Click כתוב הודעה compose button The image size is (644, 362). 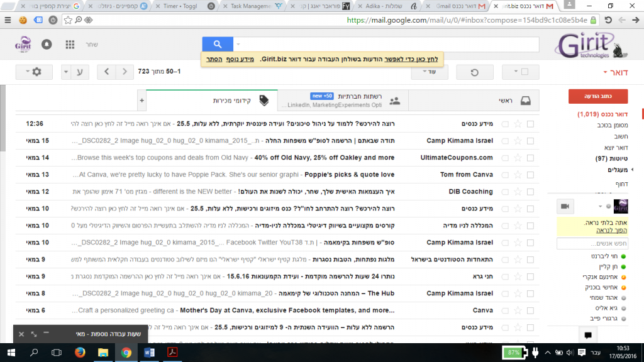[598, 96]
